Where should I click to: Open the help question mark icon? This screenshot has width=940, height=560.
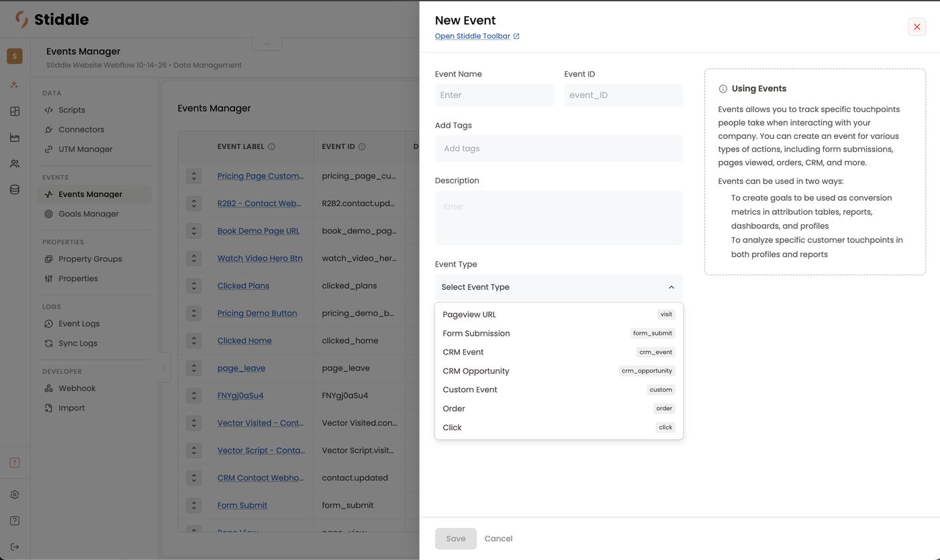tap(15, 521)
